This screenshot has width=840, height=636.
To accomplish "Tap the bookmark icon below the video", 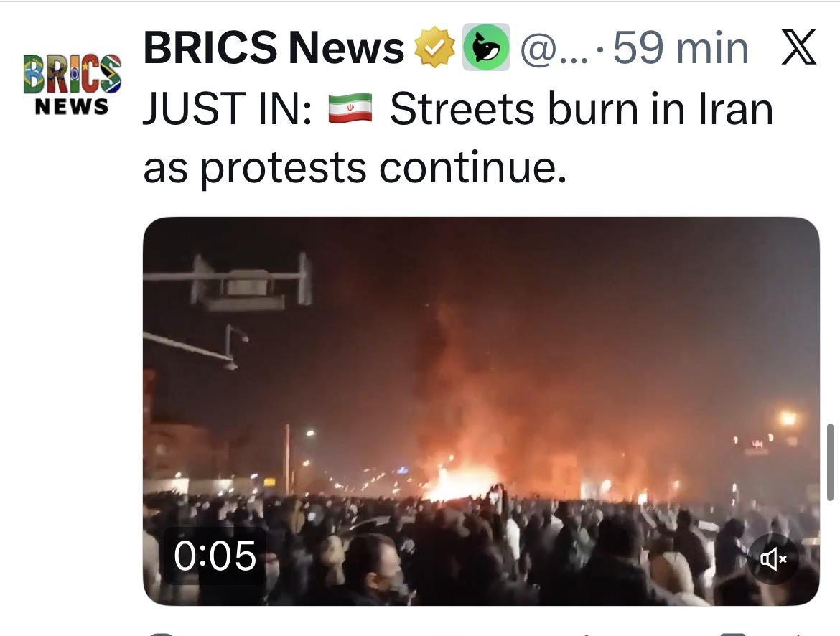I will pyautogui.click(x=732, y=634).
